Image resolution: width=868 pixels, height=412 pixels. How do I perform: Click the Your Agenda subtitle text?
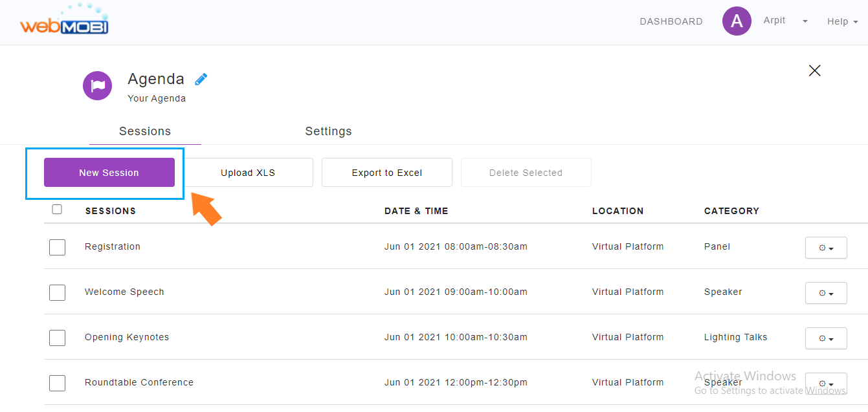click(x=157, y=98)
